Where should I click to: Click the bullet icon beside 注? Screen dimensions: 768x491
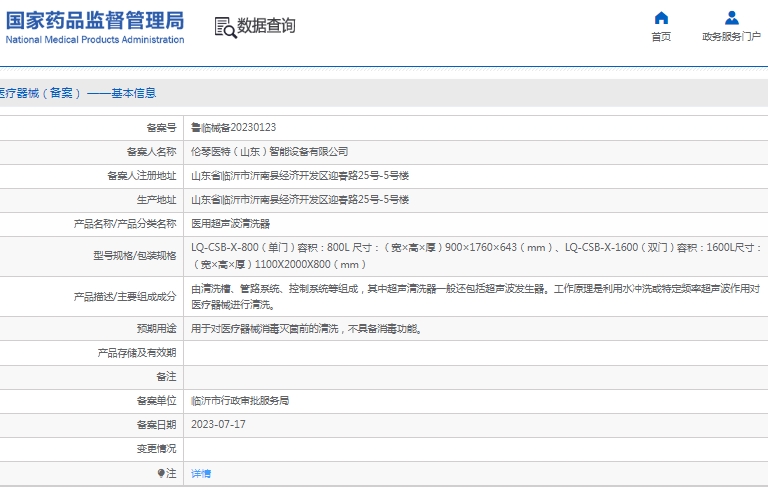161,473
